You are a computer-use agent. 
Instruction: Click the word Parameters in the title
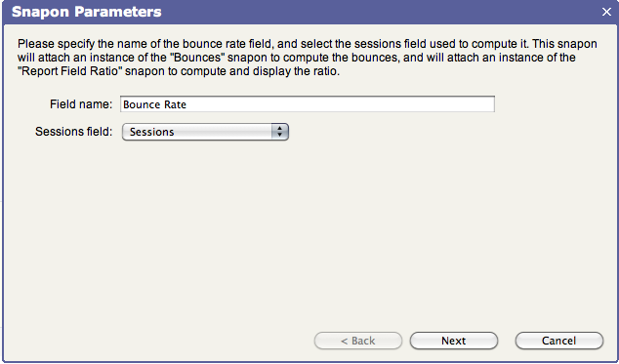click(118, 12)
